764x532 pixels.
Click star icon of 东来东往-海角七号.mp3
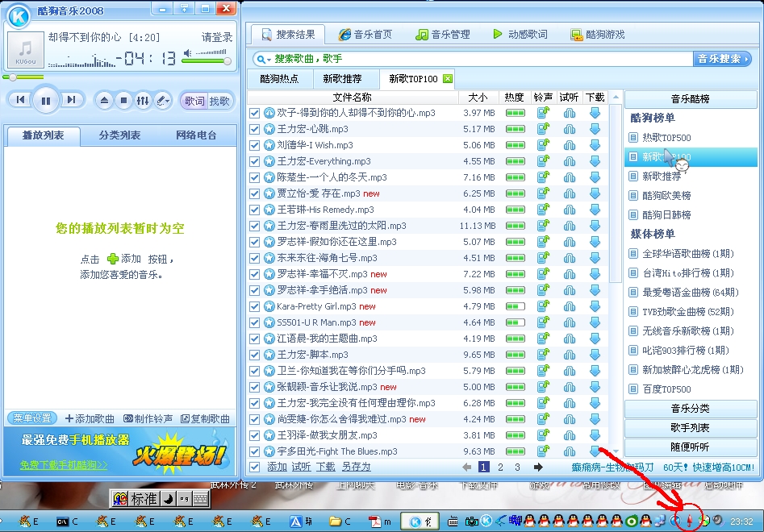(269, 258)
